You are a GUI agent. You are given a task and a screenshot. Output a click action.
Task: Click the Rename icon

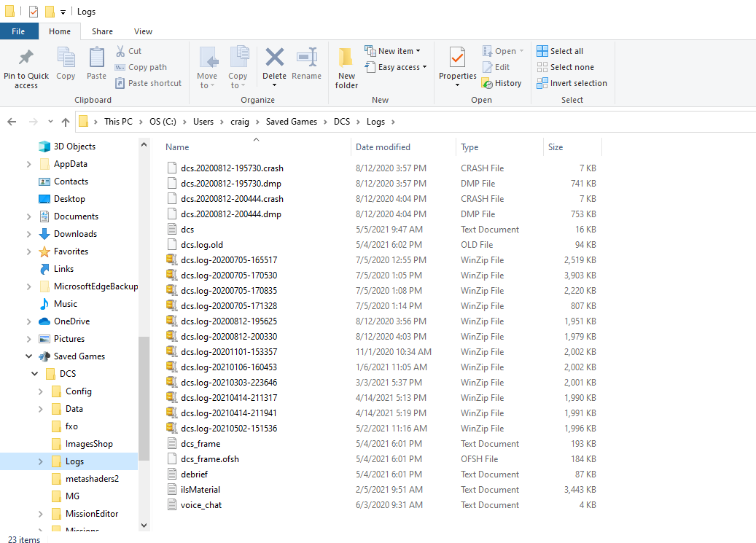tap(307, 58)
